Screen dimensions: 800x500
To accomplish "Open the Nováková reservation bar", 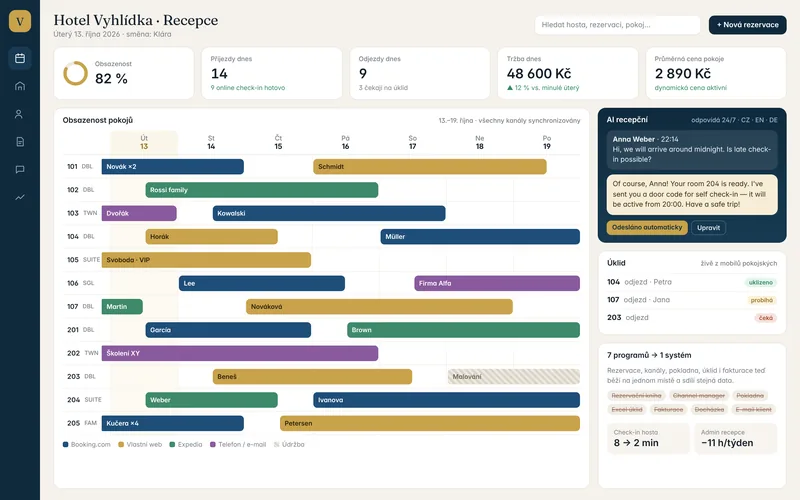I will tap(379, 307).
